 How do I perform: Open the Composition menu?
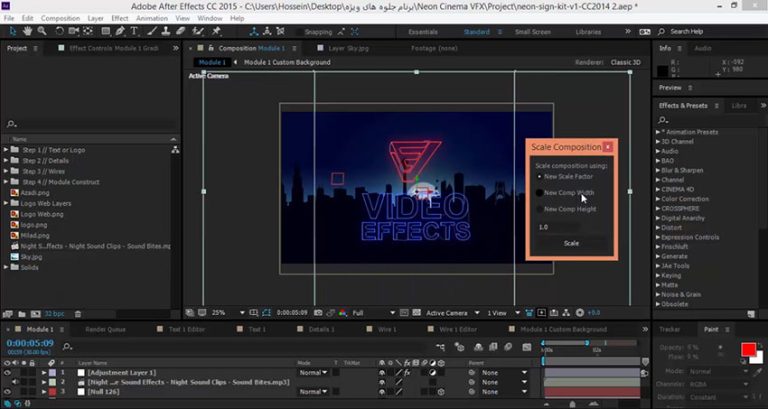60,18
